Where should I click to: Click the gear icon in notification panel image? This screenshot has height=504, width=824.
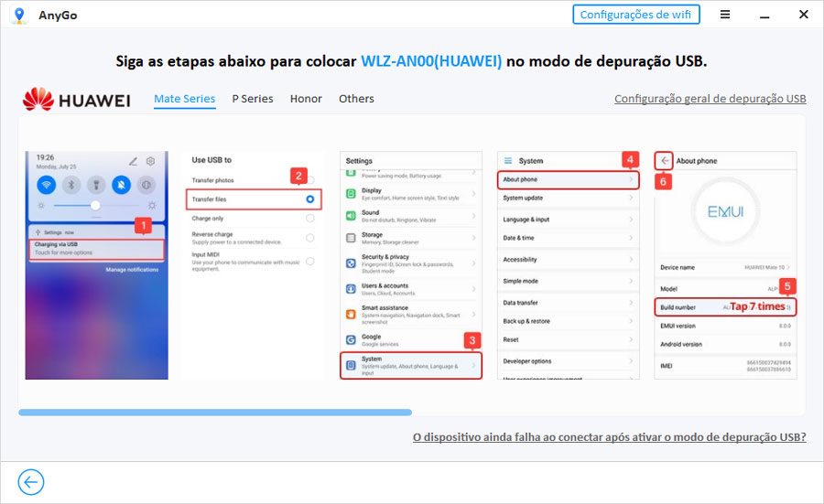[x=151, y=161]
